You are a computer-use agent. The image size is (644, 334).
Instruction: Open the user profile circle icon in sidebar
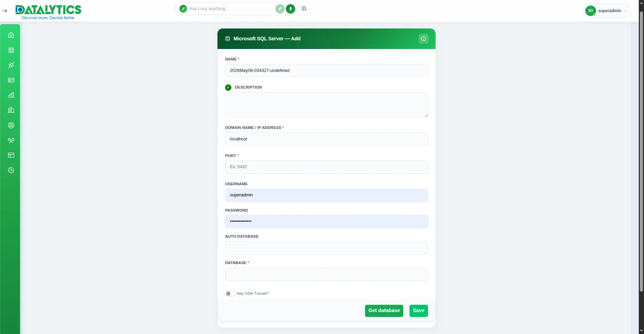11,125
